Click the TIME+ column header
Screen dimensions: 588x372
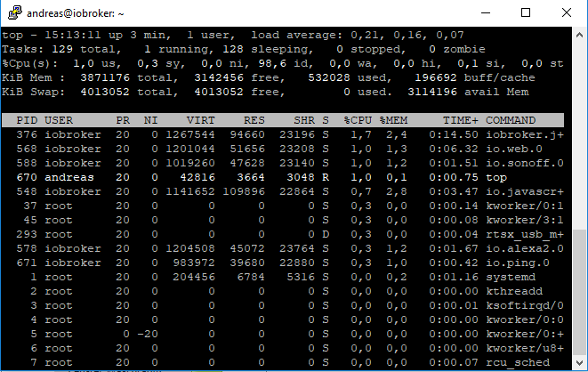pos(461,120)
